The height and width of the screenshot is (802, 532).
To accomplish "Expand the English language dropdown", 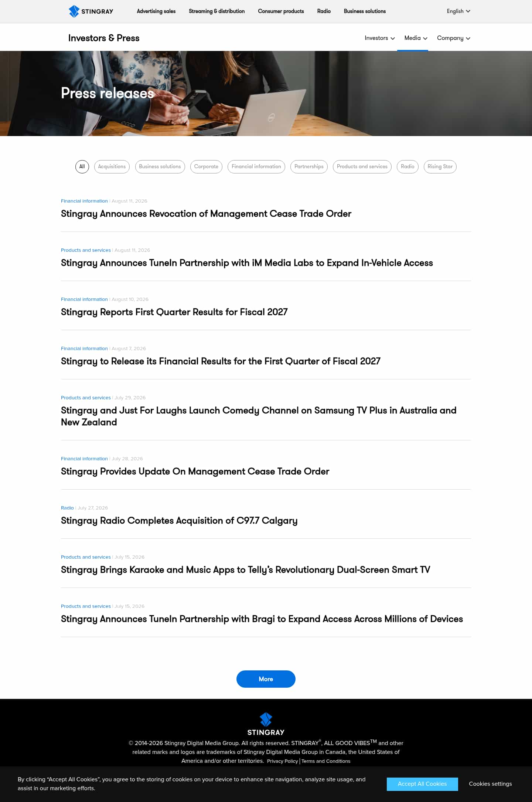I will tap(458, 11).
